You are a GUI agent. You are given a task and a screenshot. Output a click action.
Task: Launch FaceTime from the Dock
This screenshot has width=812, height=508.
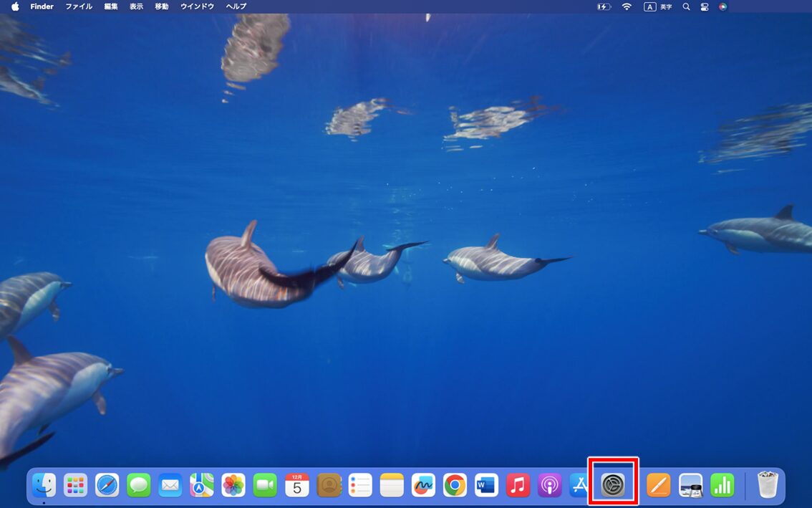[x=265, y=485]
